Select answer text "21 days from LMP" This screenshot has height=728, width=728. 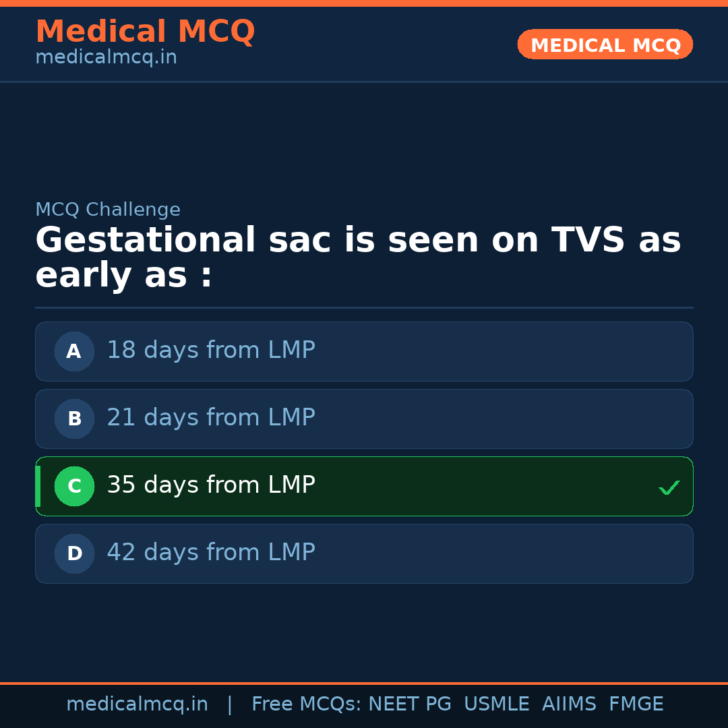(210, 418)
